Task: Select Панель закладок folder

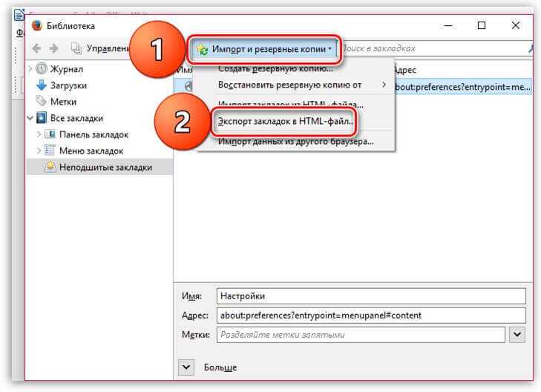Action: coord(94,134)
